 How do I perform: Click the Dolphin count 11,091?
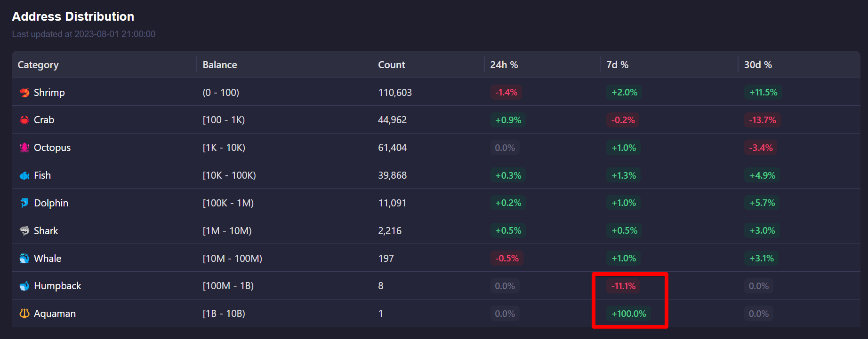tap(392, 203)
